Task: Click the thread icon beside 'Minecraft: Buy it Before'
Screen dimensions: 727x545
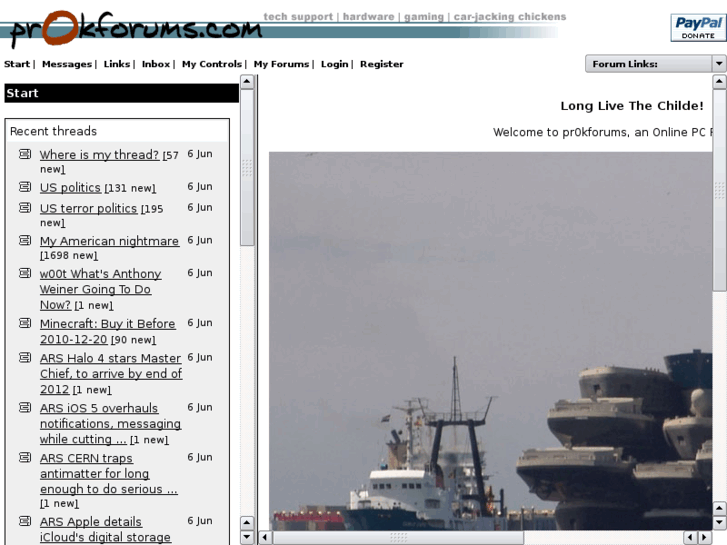Action: (25, 323)
